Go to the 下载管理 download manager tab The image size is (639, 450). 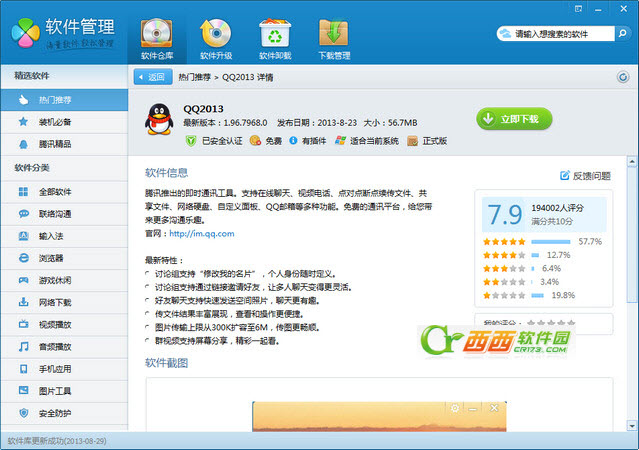(334, 40)
